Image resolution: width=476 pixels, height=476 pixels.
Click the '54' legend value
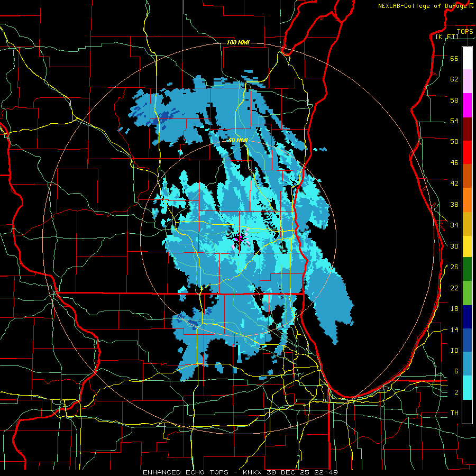coord(454,121)
